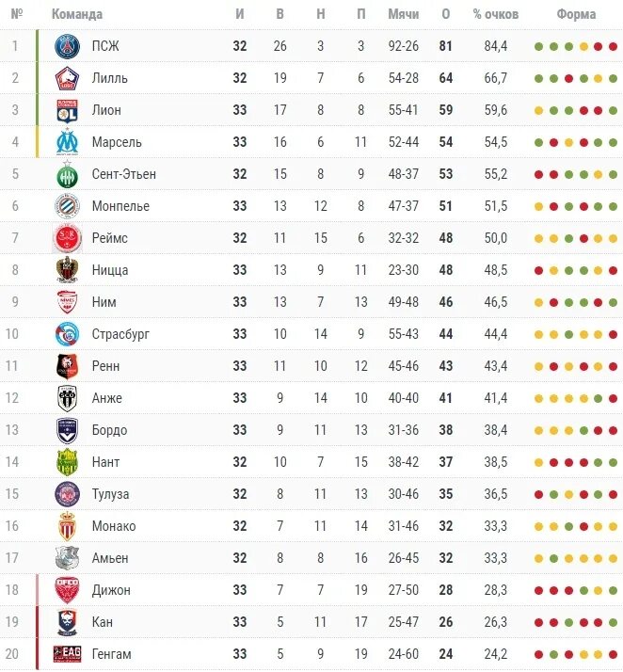Viewport: 623px width, 672px height.
Task: Click PSG's last red form dot
Action: click(614, 46)
